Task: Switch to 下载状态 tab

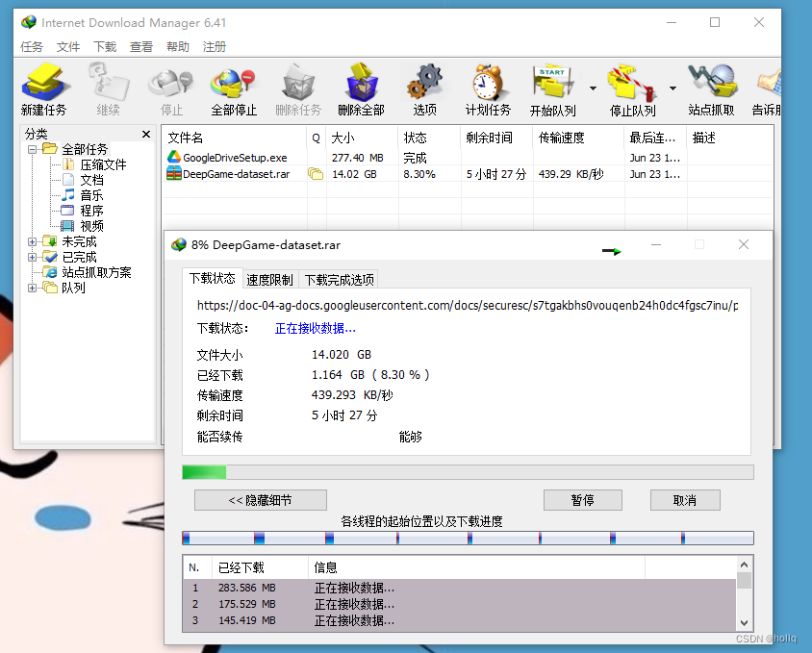Action: [x=212, y=279]
